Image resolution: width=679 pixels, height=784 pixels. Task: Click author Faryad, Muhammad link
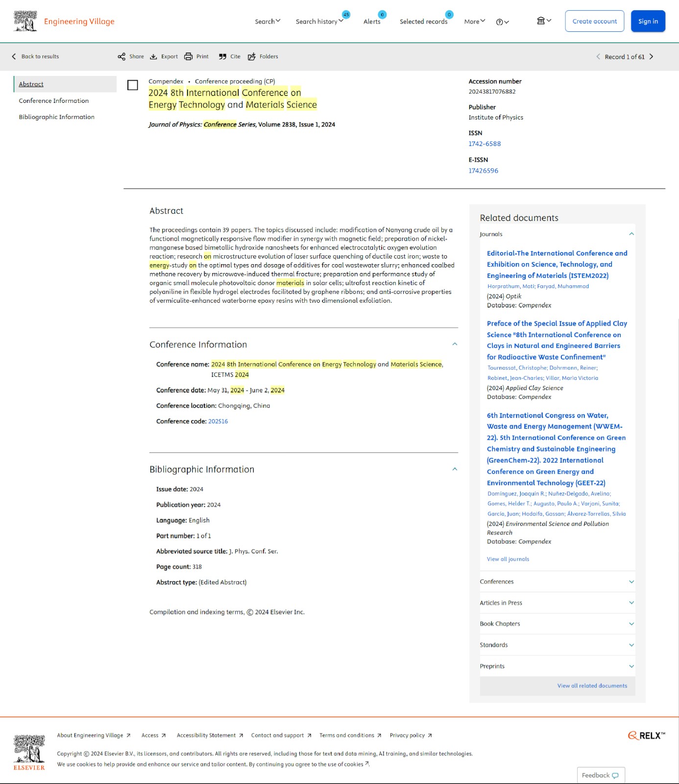coord(563,286)
